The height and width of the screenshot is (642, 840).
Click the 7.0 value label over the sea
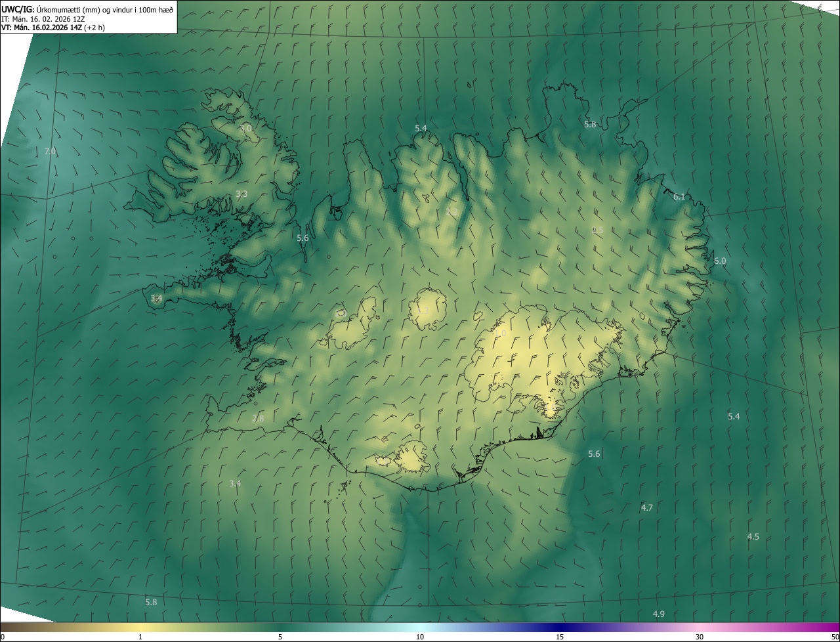pyautogui.click(x=50, y=152)
